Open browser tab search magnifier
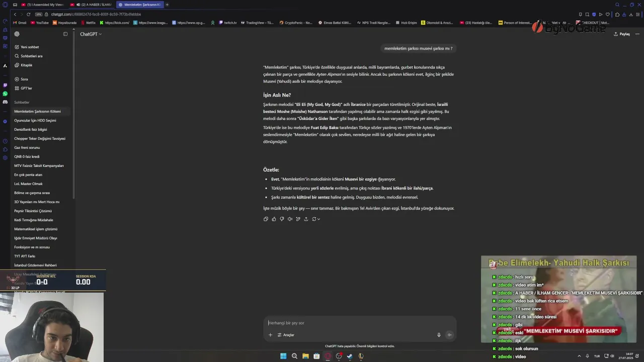 tap(617, 5)
